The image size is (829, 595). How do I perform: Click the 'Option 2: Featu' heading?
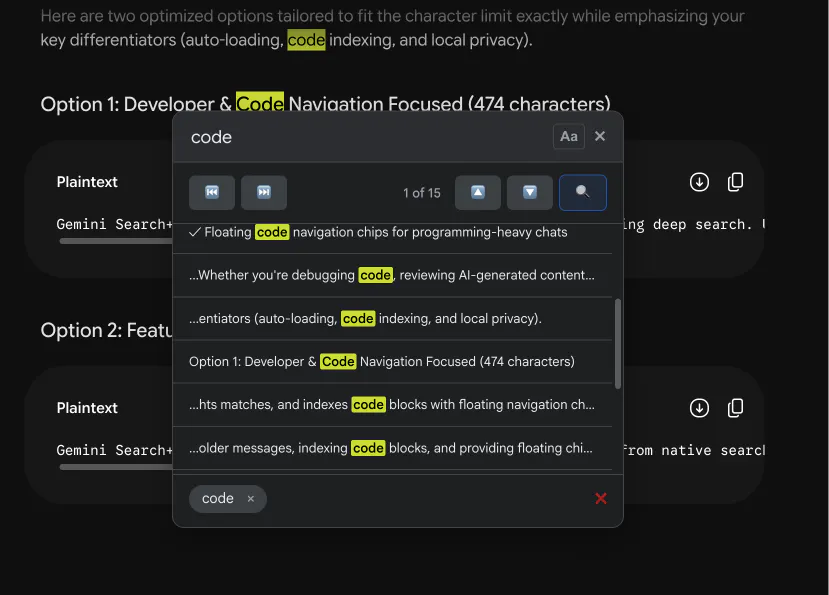click(x=106, y=331)
